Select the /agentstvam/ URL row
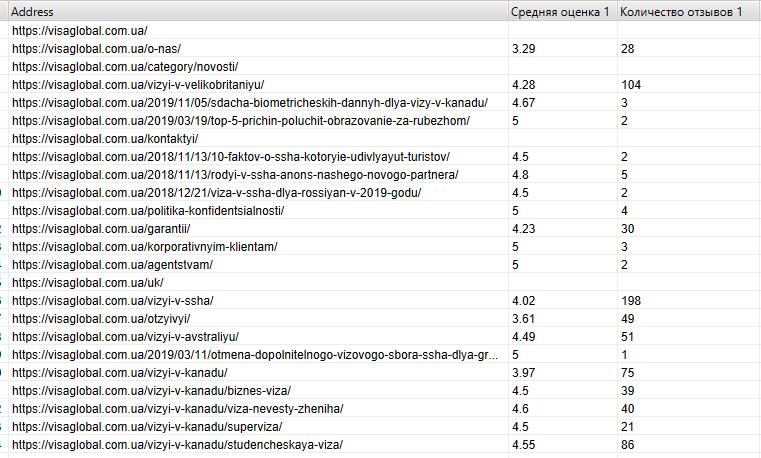This screenshot has width=761, height=458. pos(112,265)
